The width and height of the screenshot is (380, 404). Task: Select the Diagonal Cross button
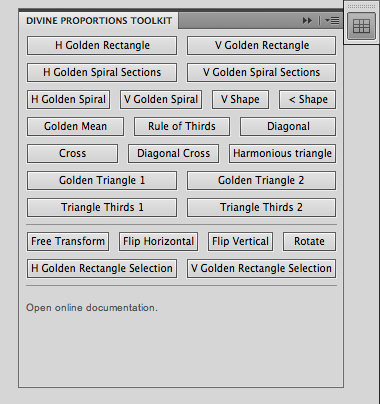click(x=173, y=153)
